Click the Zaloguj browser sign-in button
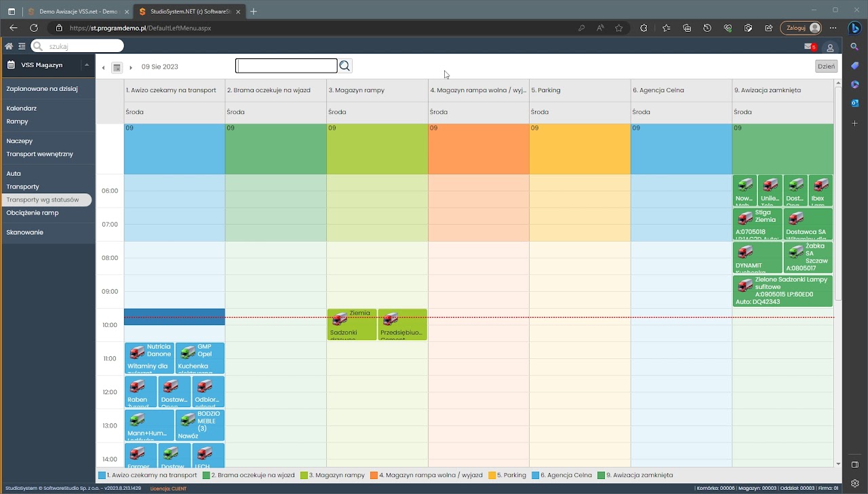 (x=800, y=28)
